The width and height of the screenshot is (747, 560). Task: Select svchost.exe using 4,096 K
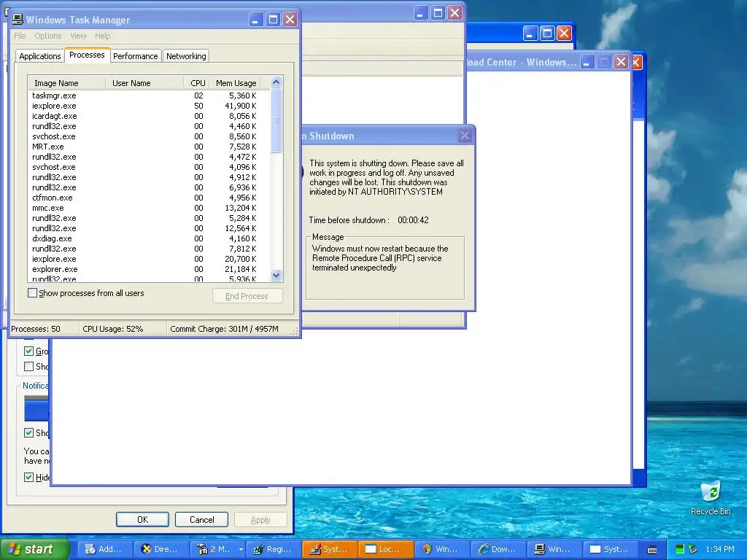[149, 167]
